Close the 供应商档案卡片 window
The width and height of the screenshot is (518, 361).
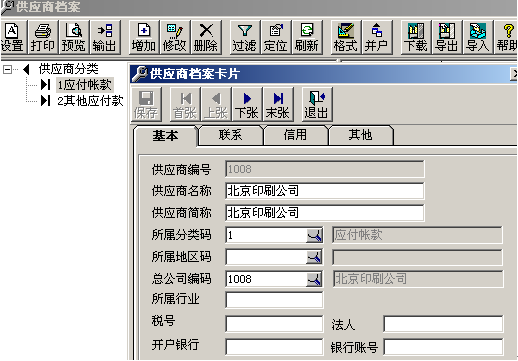coord(514,74)
